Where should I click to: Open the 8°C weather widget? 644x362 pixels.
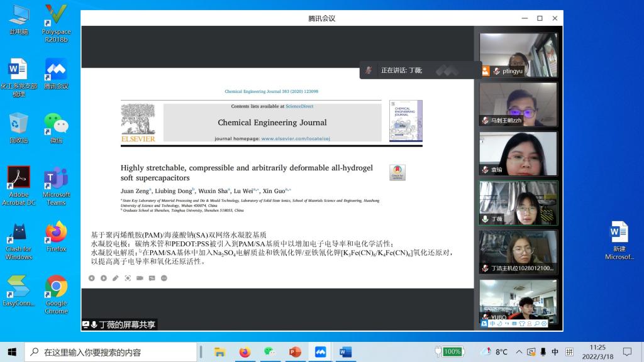click(494, 352)
